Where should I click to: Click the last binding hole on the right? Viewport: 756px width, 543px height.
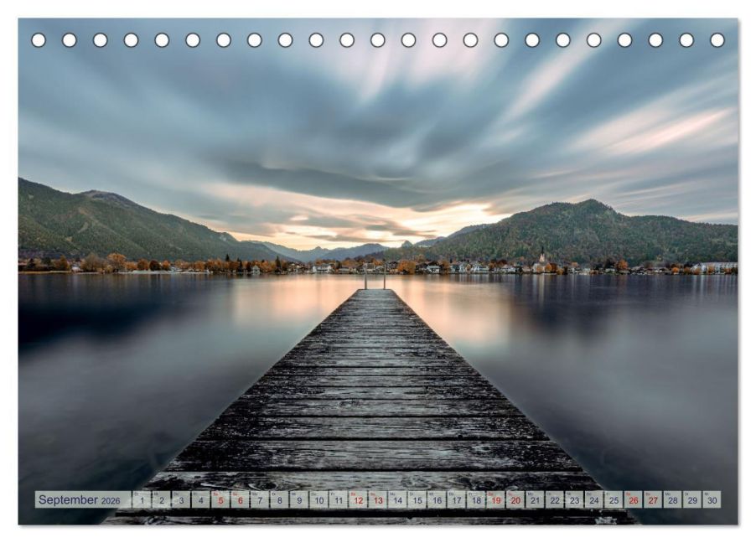[x=717, y=40]
